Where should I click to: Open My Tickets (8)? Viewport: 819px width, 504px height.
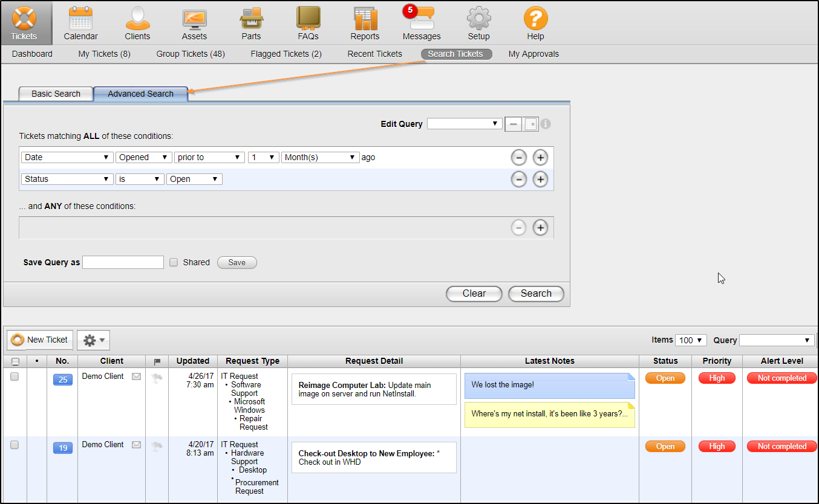tap(104, 54)
